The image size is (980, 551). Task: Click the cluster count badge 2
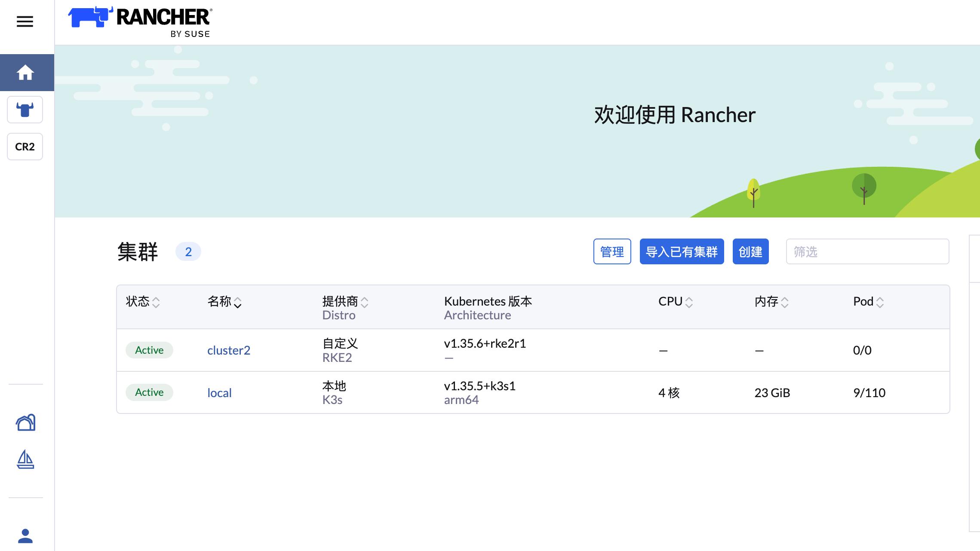coord(188,252)
